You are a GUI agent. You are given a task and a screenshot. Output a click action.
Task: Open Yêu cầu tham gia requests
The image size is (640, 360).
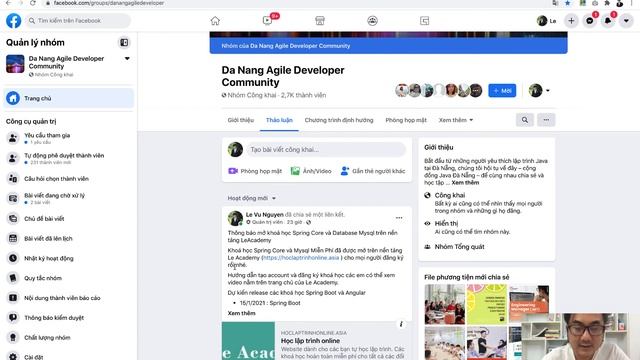69,138
